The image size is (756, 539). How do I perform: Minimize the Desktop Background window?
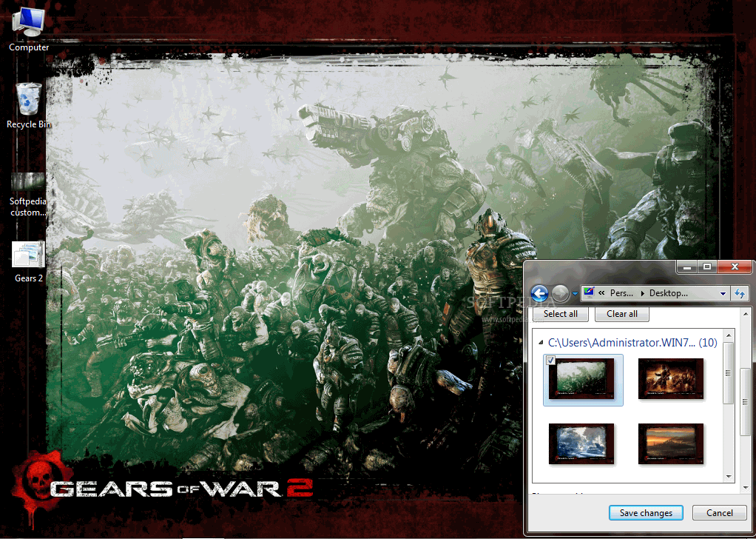687,267
